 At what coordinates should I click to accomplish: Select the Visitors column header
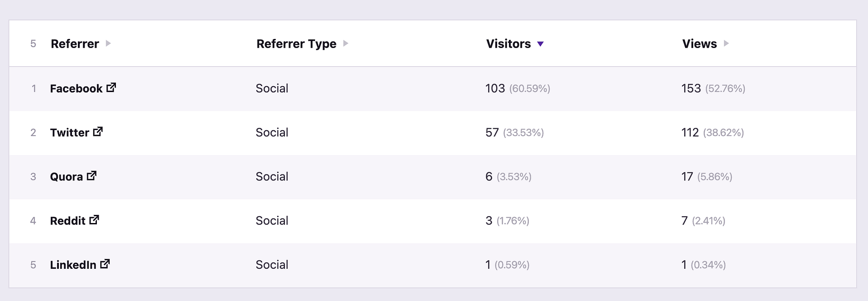508,44
